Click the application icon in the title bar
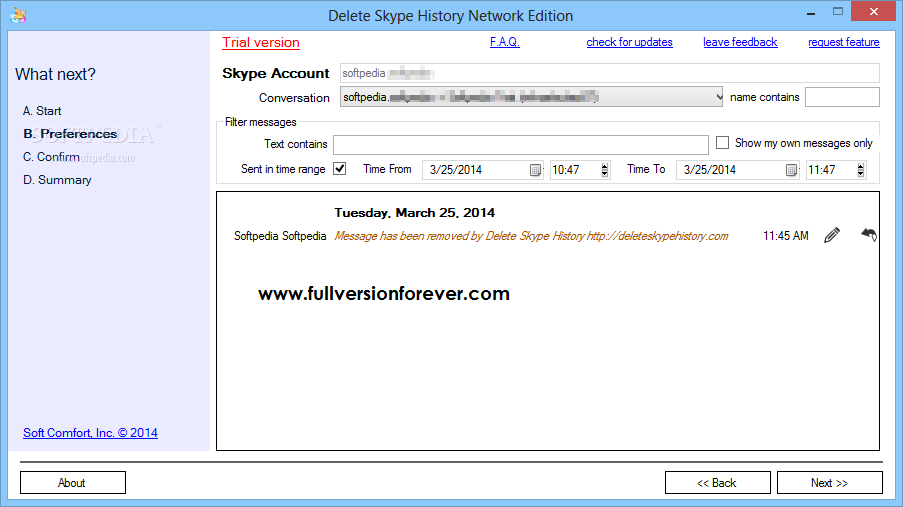 pos(18,15)
